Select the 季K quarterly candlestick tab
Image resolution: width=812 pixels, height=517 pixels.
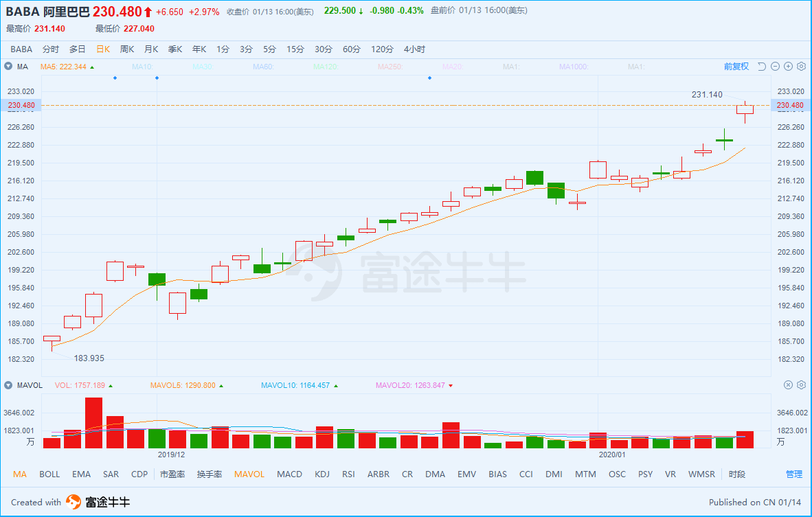[x=175, y=49]
